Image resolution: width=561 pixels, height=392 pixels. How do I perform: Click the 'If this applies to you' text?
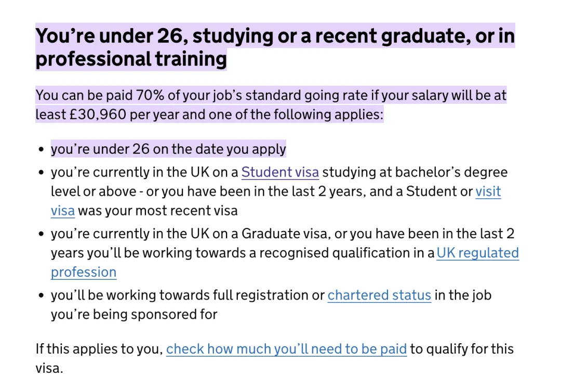[99, 348]
